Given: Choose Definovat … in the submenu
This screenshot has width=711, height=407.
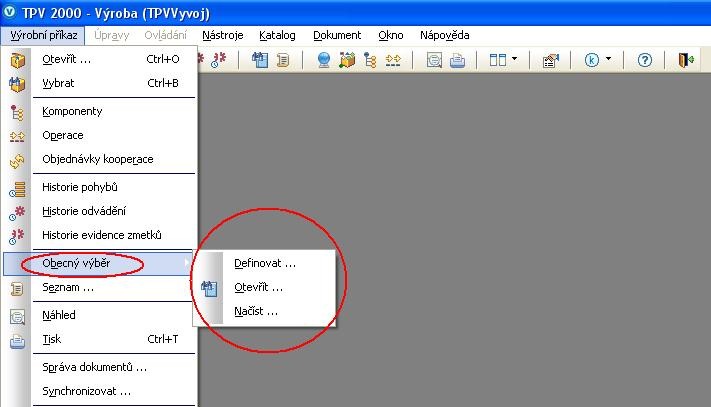Looking at the screenshot, I should tap(265, 263).
